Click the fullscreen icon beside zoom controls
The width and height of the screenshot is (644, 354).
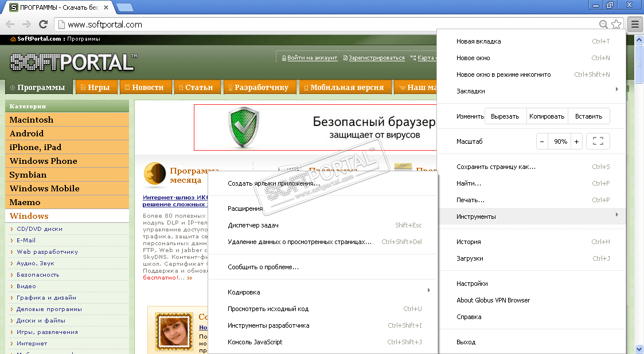click(x=598, y=141)
